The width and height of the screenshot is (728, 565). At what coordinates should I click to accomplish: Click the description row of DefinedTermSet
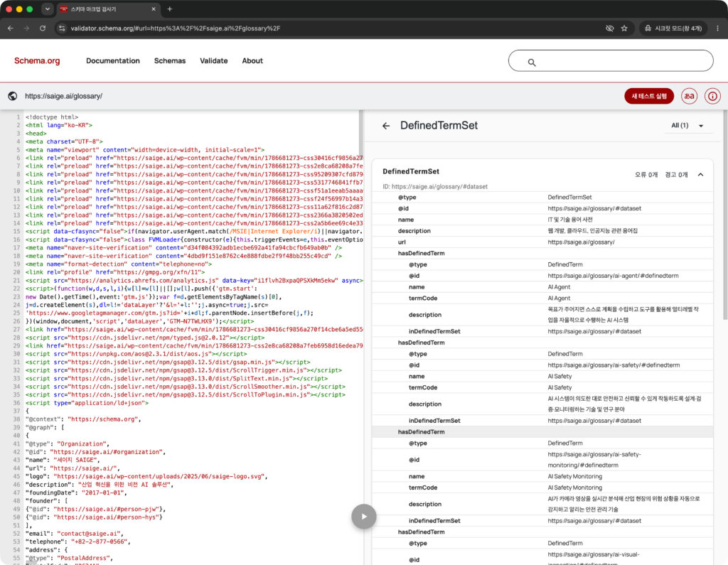pyautogui.click(x=542, y=231)
